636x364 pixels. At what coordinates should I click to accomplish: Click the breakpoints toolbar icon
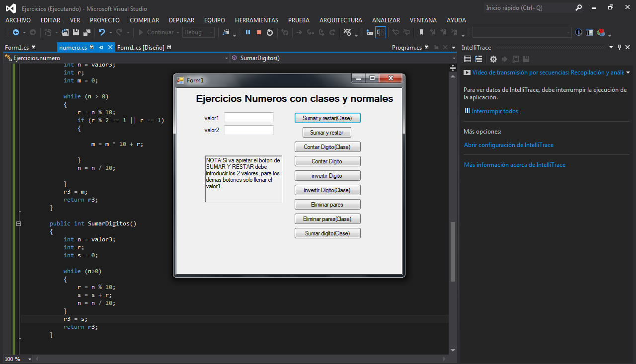(x=347, y=32)
